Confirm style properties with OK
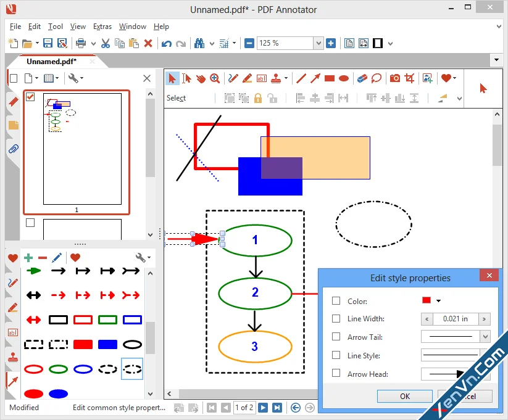This screenshot has height=420, width=508. pyautogui.click(x=405, y=397)
